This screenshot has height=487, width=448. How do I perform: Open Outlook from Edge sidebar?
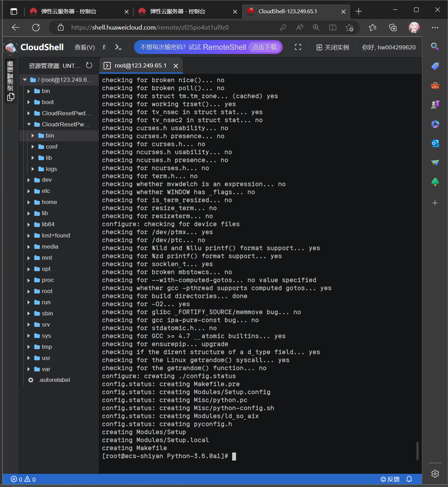(435, 143)
